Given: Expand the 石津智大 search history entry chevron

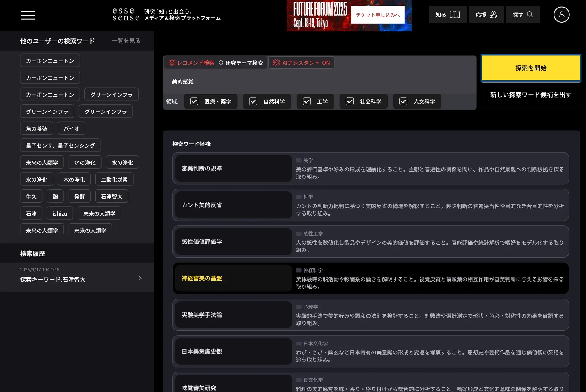Looking at the screenshot, I should [x=140, y=278].
